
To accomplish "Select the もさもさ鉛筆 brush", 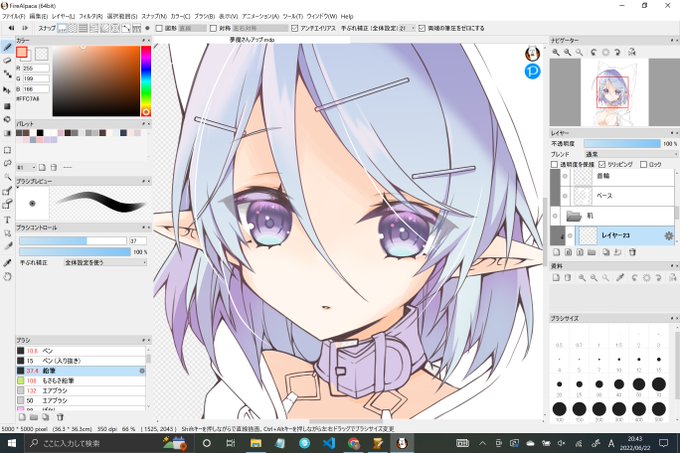I will point(81,381).
